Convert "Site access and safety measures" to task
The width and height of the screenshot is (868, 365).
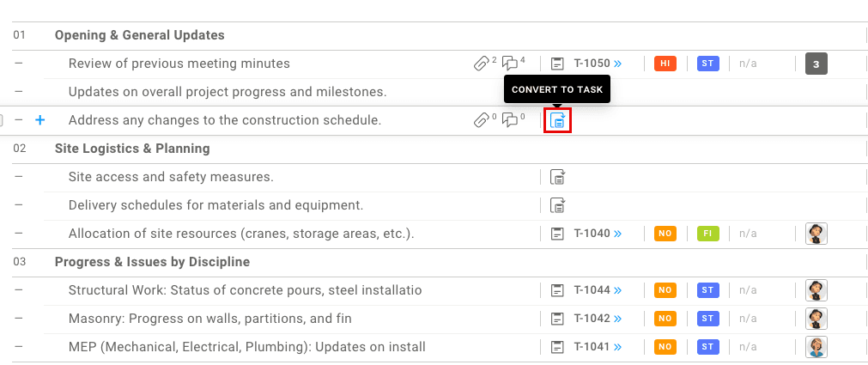click(558, 177)
